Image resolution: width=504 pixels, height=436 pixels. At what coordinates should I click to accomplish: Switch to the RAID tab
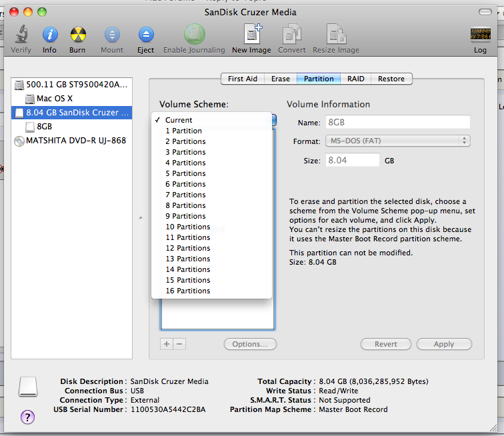click(356, 79)
